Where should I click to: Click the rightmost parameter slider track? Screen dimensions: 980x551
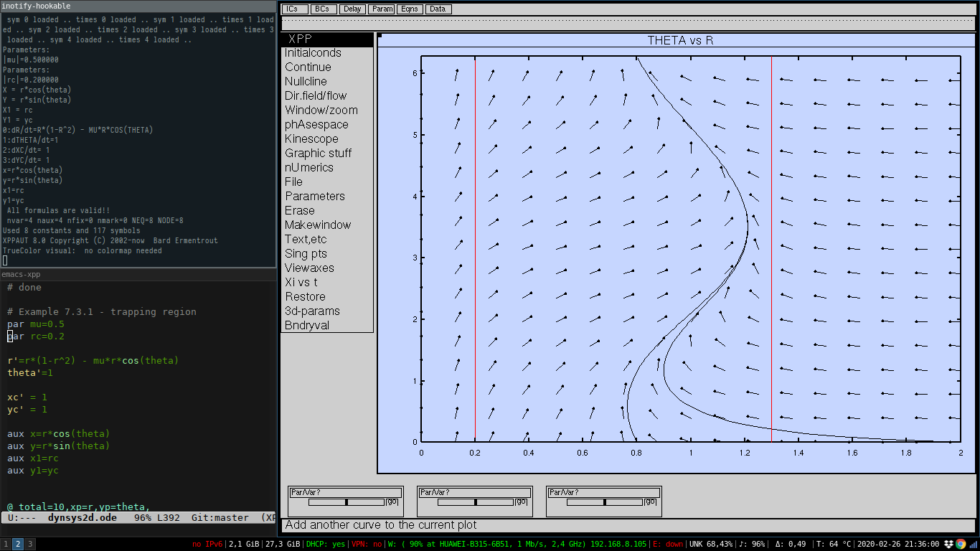tap(605, 502)
